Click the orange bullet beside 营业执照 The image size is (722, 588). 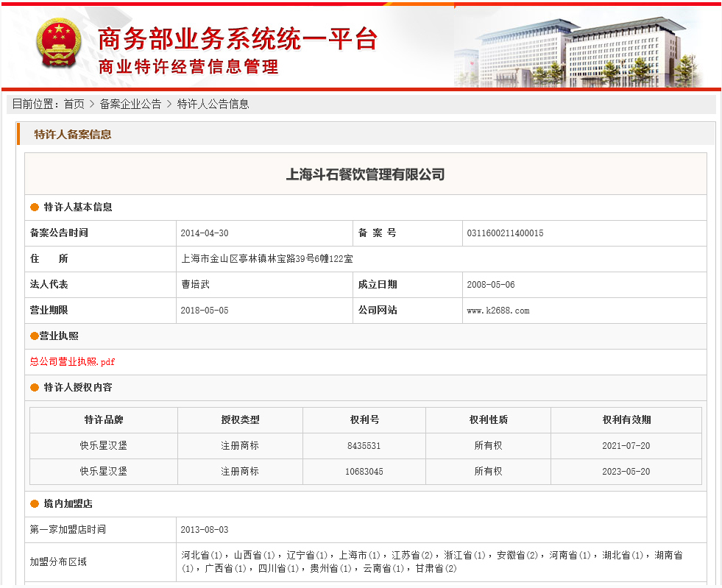tap(35, 336)
